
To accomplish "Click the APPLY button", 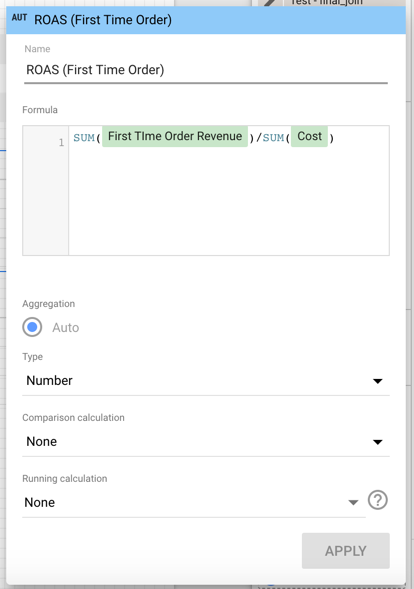I will (346, 551).
